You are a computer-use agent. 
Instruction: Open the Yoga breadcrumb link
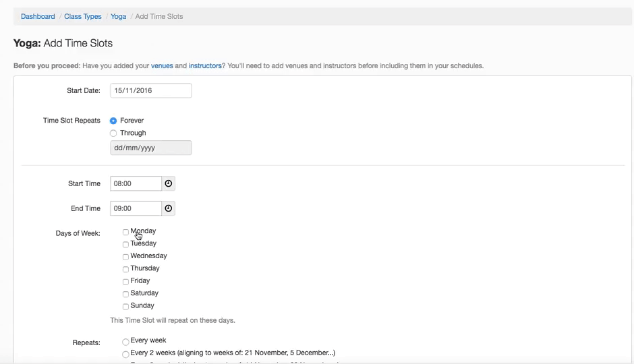coord(118,16)
